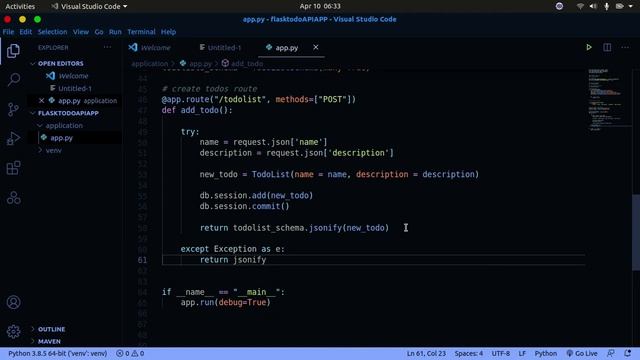Viewport: 640px width, 360px height.
Task: Collapse the Open Editors section
Action: [60, 64]
